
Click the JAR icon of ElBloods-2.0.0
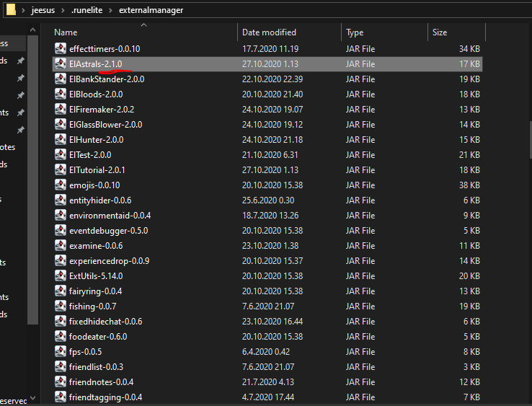61,94
